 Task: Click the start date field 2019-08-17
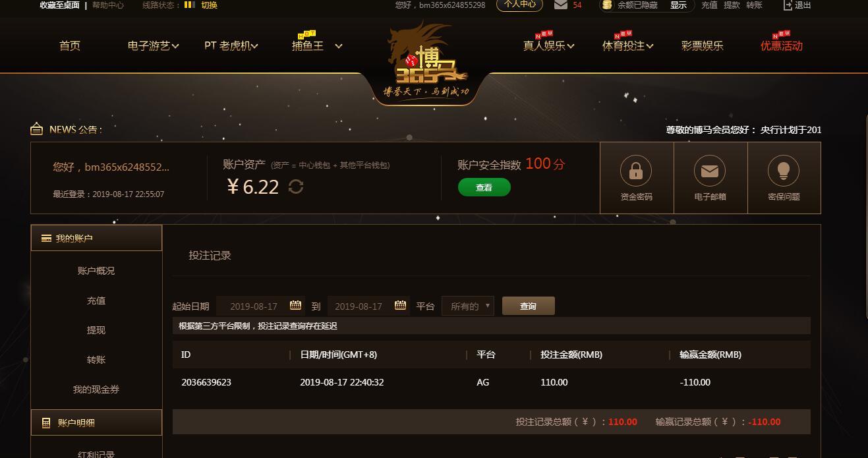coord(253,306)
